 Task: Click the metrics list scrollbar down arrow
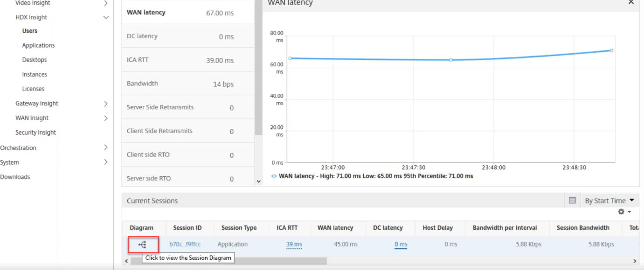click(x=259, y=182)
